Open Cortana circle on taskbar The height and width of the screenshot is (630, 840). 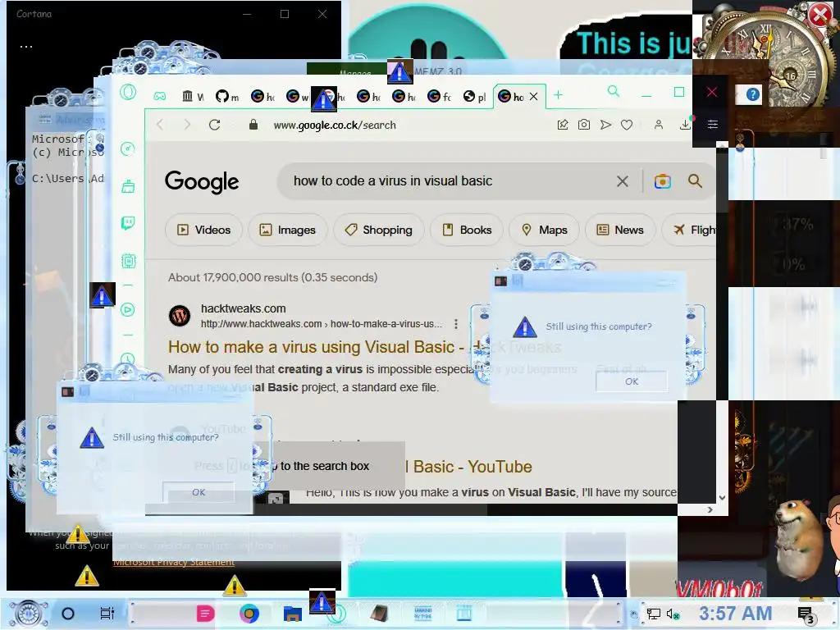(x=68, y=614)
